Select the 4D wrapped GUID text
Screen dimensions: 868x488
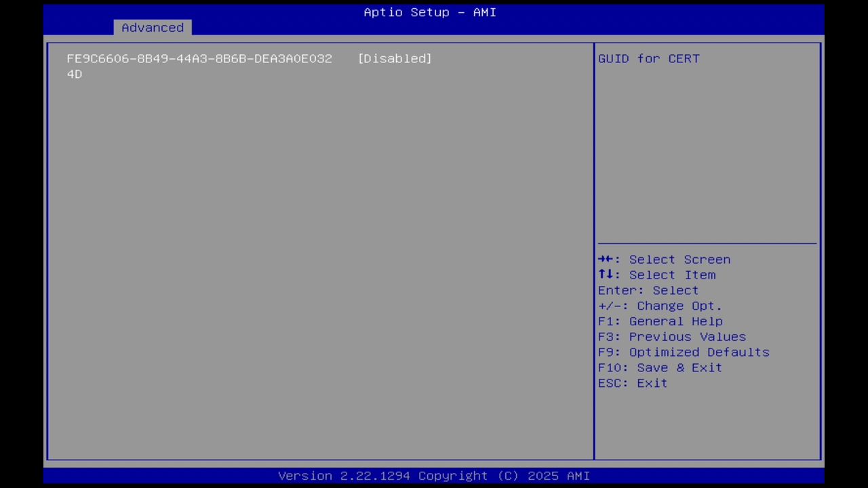75,74
